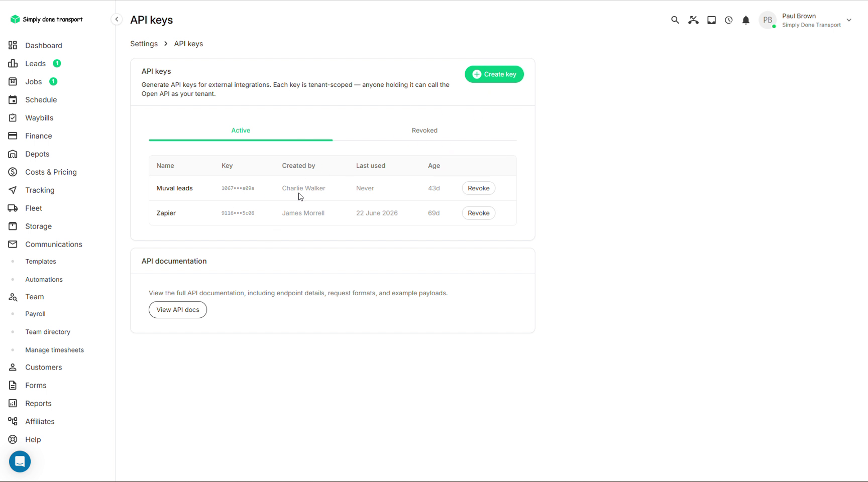868x482 pixels.
Task: Click the Zapier name cell
Action: pos(166,213)
